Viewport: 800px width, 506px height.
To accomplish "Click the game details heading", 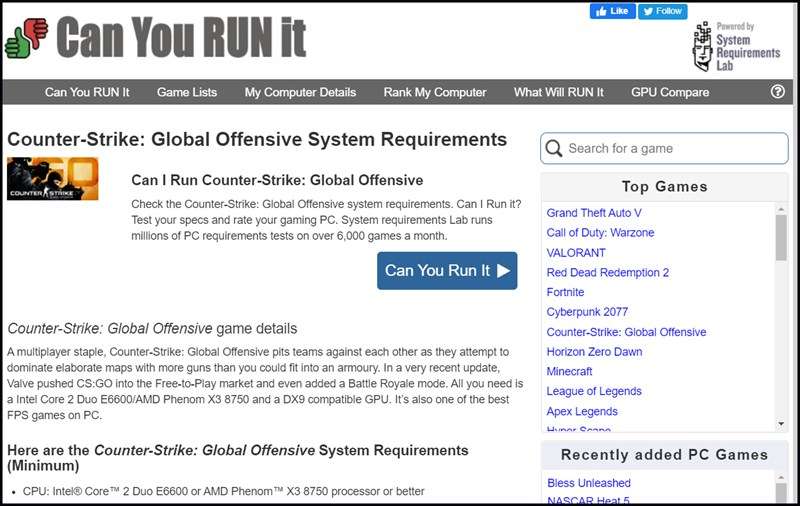I will click(152, 328).
